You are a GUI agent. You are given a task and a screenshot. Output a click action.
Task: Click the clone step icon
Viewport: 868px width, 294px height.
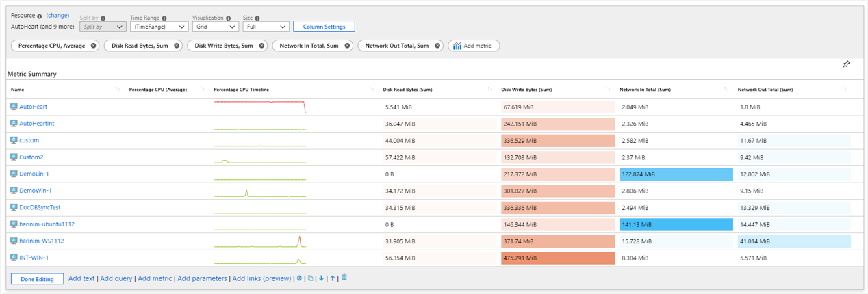(x=310, y=278)
